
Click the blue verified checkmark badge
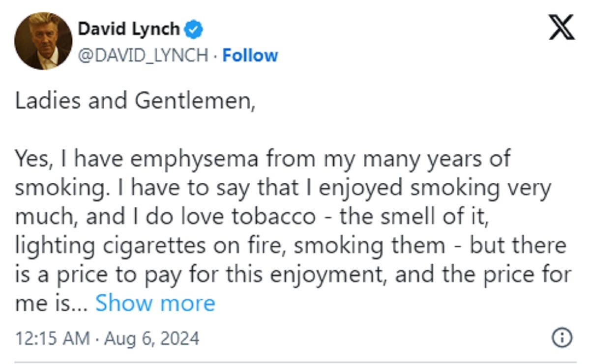[193, 30]
